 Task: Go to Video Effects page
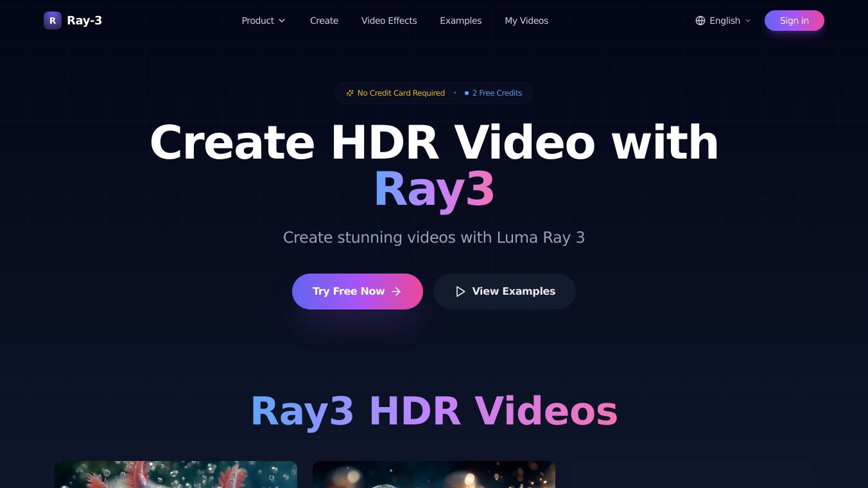point(389,21)
